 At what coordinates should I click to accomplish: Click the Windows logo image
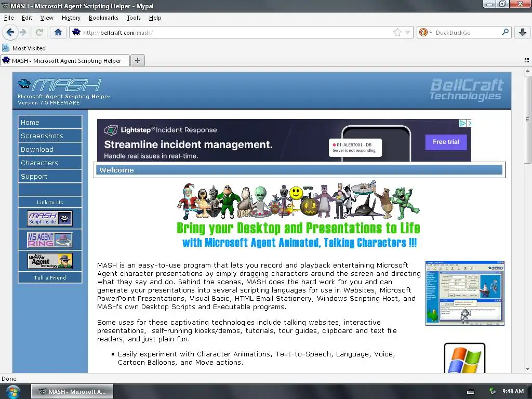pyautogui.click(x=464, y=358)
